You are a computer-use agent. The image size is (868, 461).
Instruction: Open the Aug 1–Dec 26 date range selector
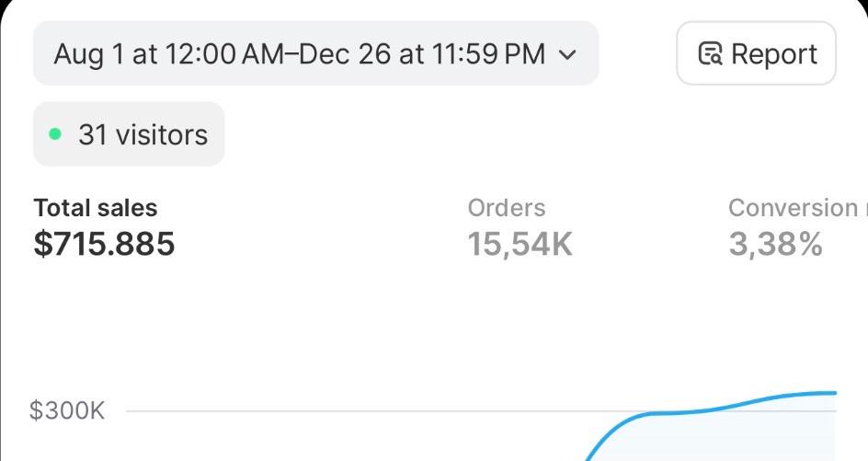pos(316,53)
